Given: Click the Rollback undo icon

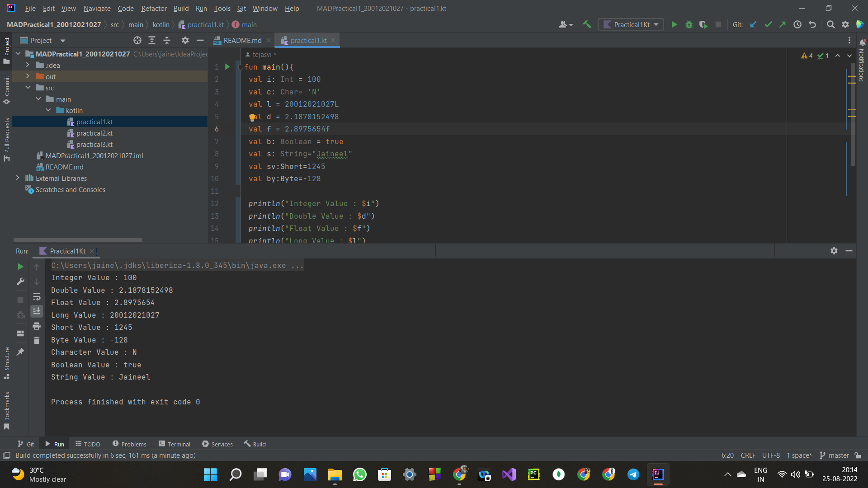Looking at the screenshot, I should [812, 24].
